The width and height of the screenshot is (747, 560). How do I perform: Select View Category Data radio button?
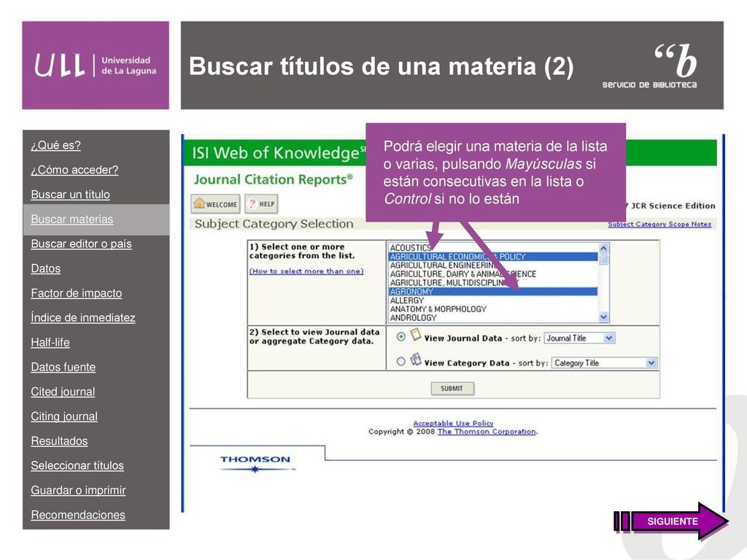pyautogui.click(x=400, y=362)
